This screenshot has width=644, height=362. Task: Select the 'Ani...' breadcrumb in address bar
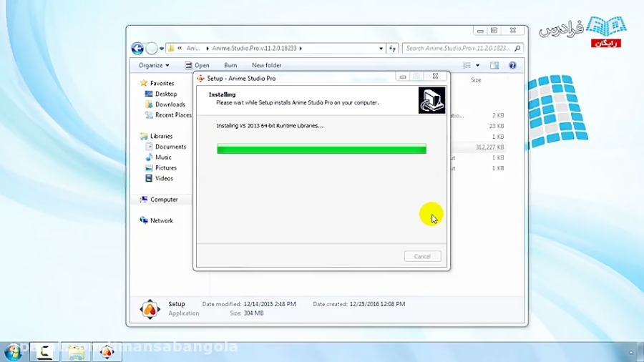193,48
